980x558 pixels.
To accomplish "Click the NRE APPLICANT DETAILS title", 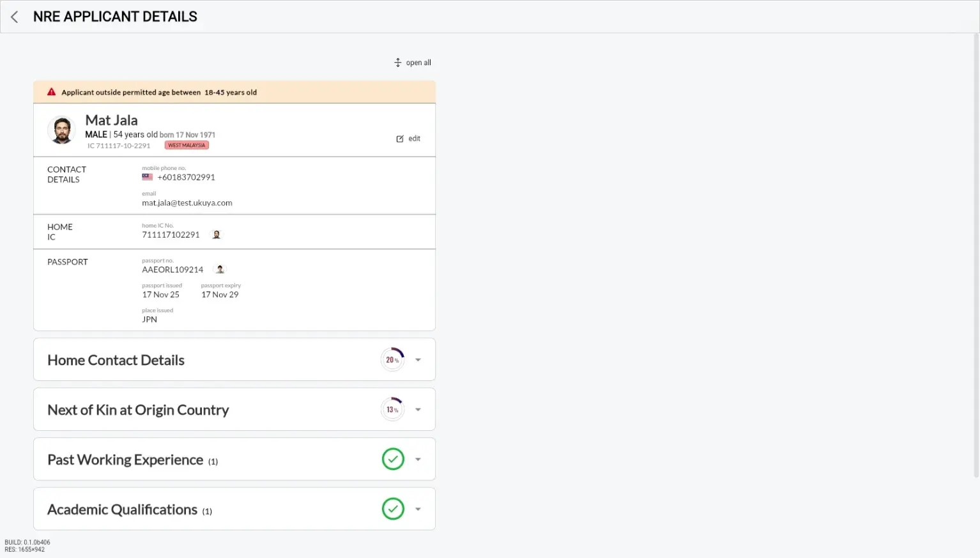I will coord(115,17).
